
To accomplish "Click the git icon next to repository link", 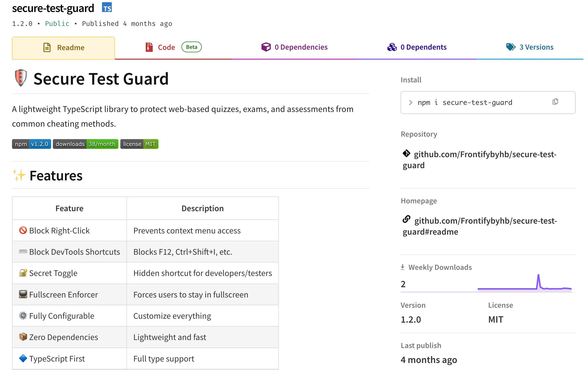I will 406,154.
